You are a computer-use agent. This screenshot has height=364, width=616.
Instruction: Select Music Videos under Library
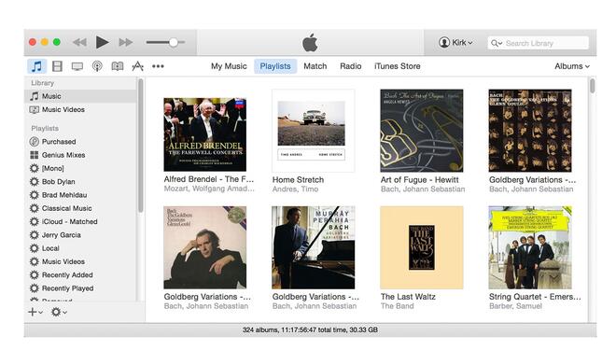click(80, 109)
